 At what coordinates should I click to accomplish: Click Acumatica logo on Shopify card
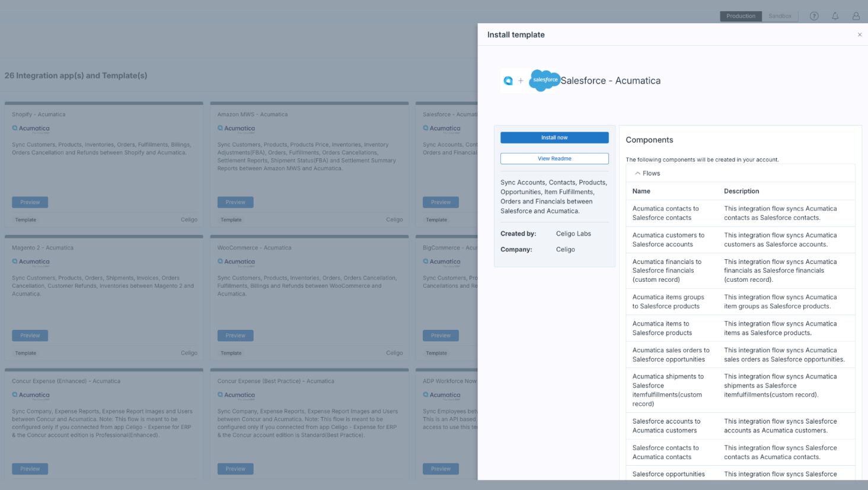point(31,129)
